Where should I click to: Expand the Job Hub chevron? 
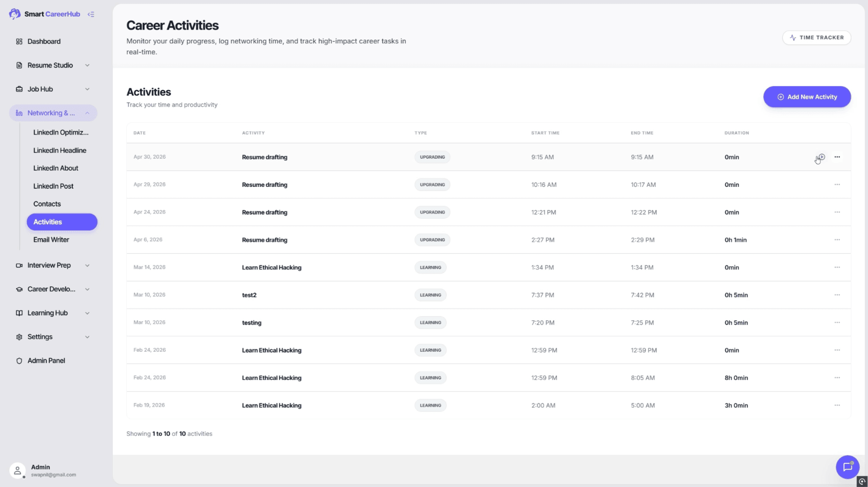[87, 89]
